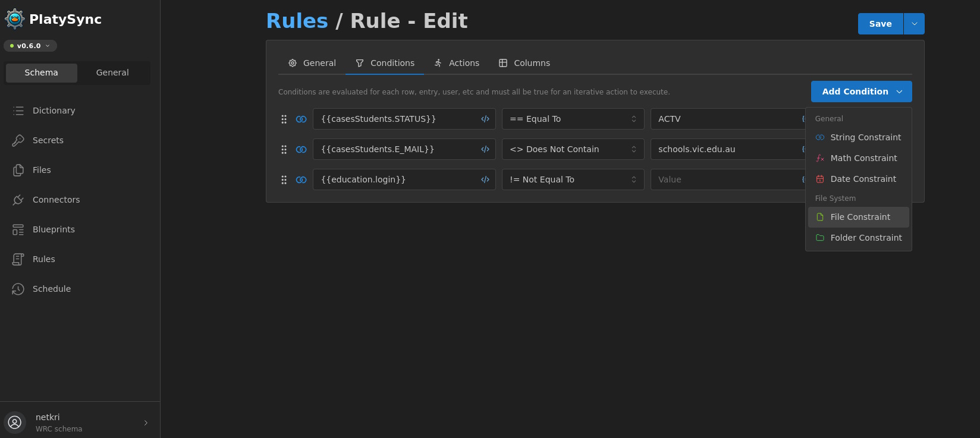Select Folder Constraint from the menu
This screenshot has height=438, width=980.
pyautogui.click(x=859, y=238)
